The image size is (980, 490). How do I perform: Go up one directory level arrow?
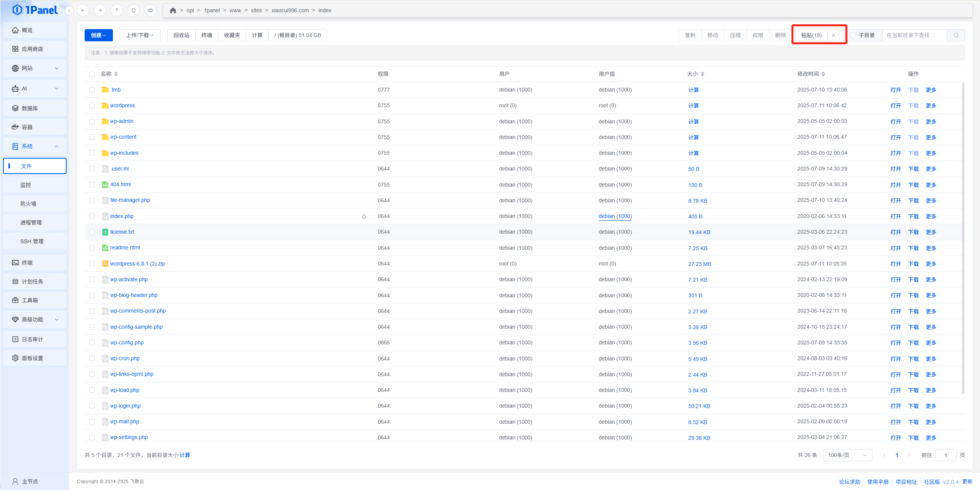[117, 10]
